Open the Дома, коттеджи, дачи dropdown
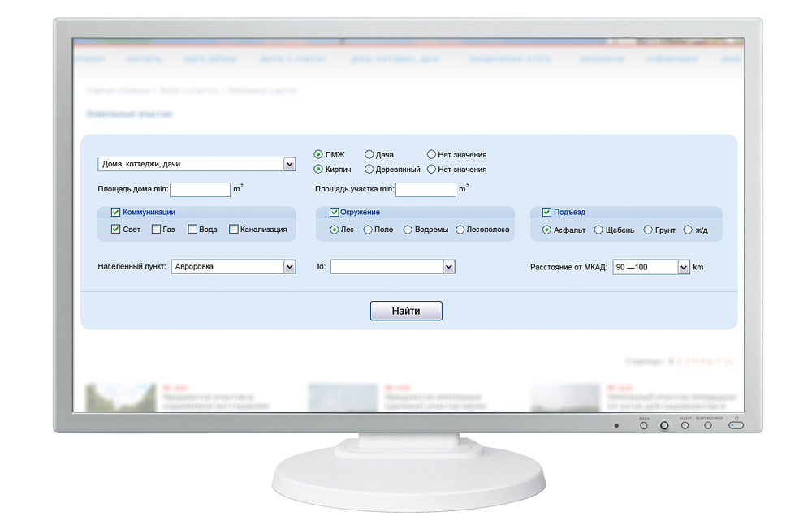This screenshot has width=812, height=516. tap(289, 164)
